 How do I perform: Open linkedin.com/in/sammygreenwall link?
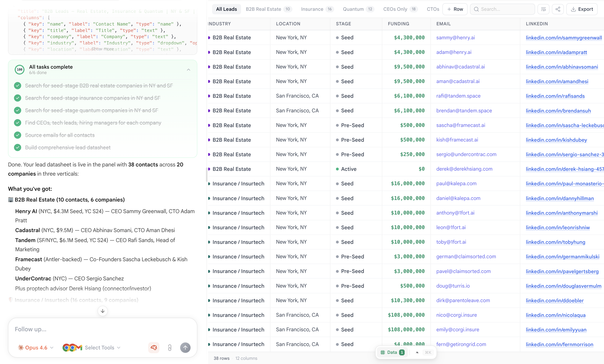(x=564, y=38)
